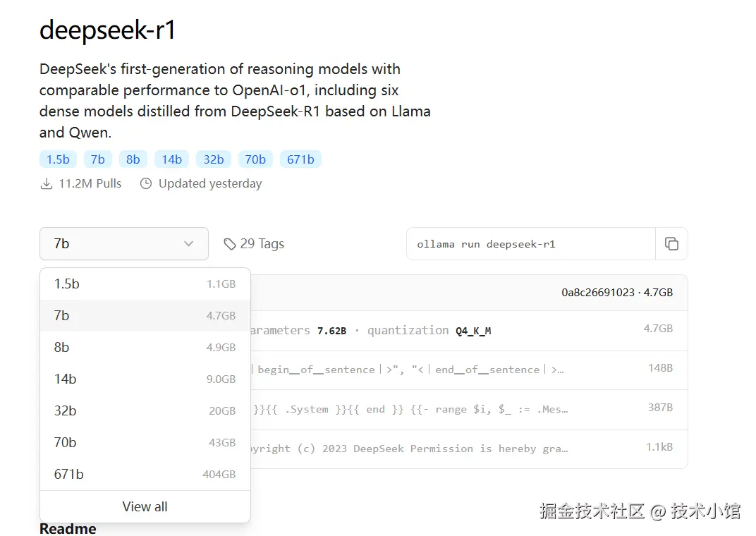Screen dimensions: 756x536
Task: Click the ollama run deepseek-r1 command field
Action: (530, 244)
